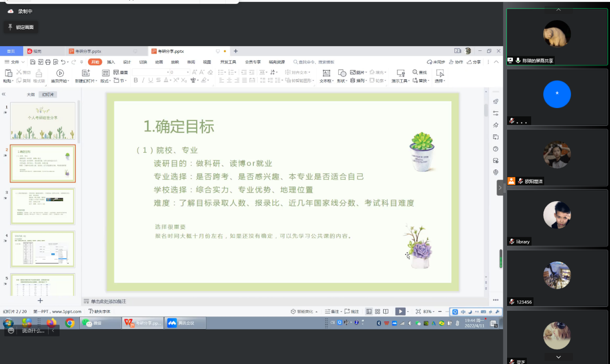This screenshot has height=364, width=610.
Task: Click the 新建幻灯片 new slide icon
Action: (x=86, y=73)
